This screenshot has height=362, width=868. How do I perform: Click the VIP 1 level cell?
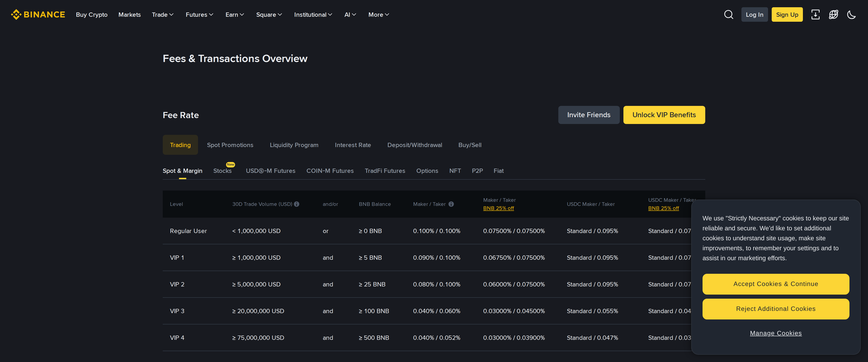click(177, 257)
